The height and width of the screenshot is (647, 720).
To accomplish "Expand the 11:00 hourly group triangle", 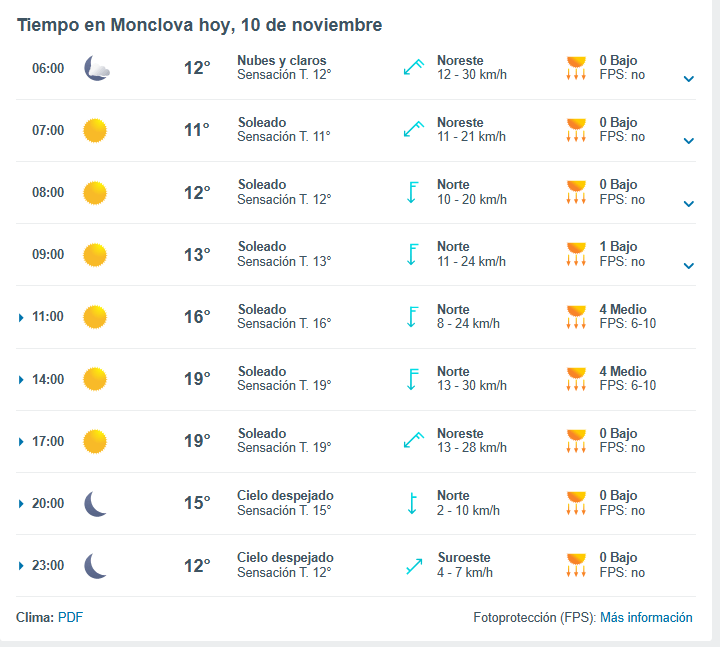I will tap(21, 318).
